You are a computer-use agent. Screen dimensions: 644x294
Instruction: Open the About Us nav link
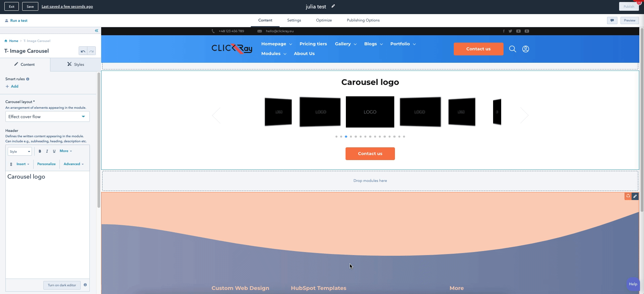click(x=304, y=54)
